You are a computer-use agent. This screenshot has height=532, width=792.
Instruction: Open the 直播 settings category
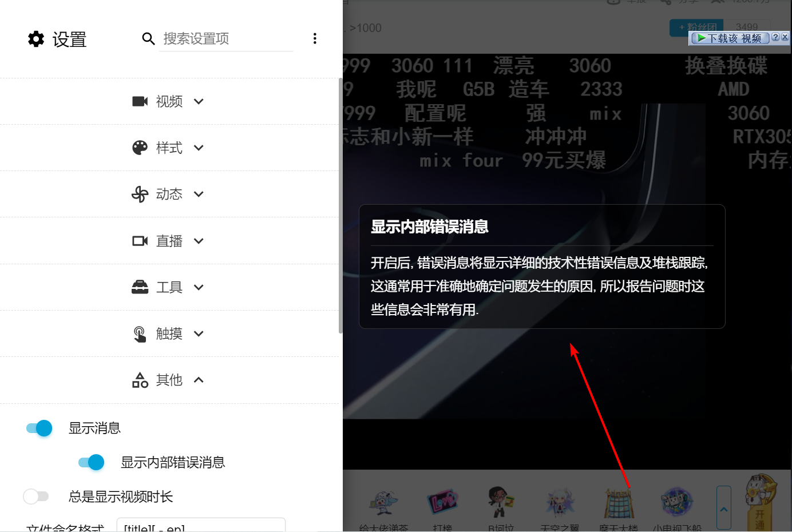169,241
